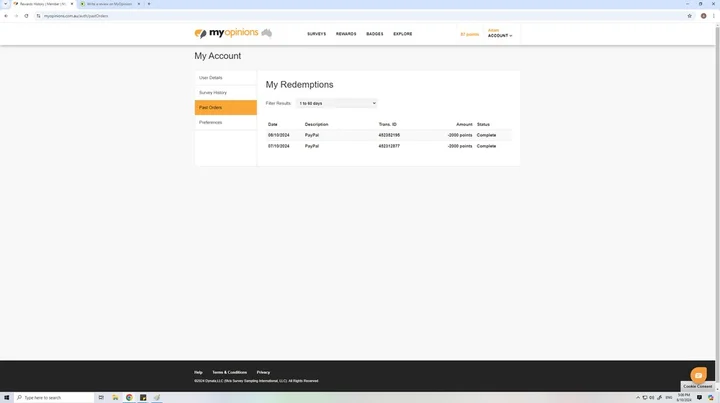Click the MyOpinions logo
Viewport: 720px width, 403px height.
[x=232, y=33]
